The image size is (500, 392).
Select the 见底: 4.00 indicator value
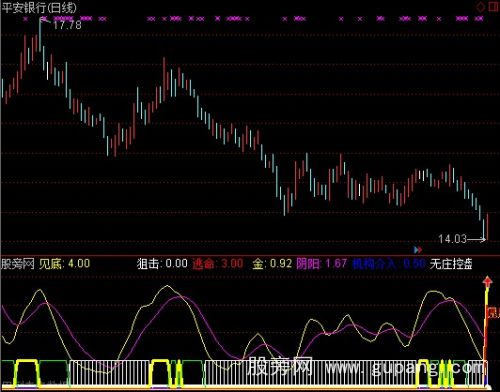coord(64,264)
